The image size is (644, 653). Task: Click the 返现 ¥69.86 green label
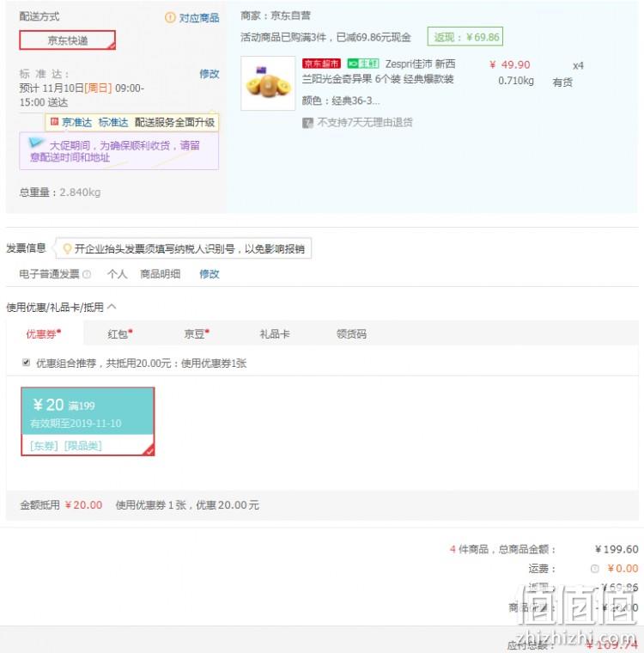tap(465, 37)
